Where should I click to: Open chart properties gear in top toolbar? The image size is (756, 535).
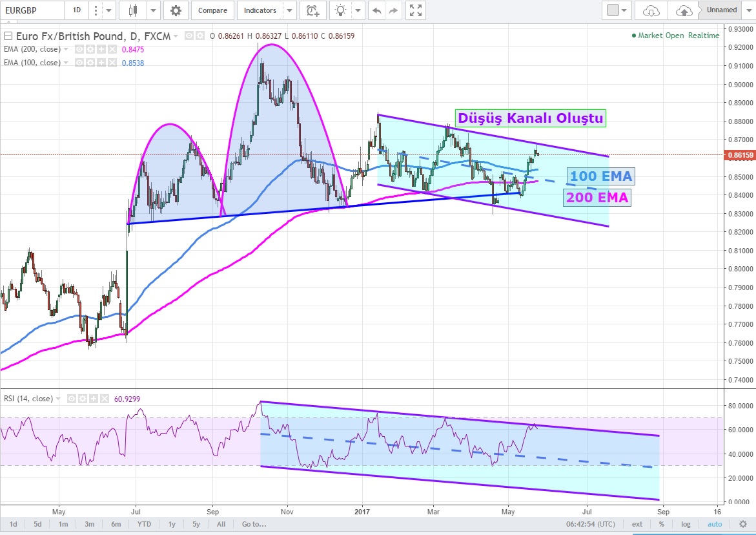pos(176,10)
